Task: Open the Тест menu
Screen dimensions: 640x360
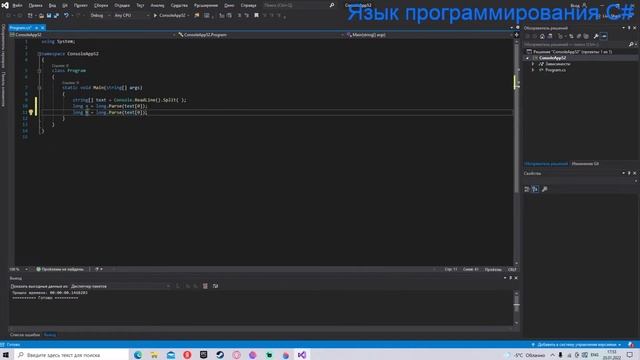Action: tap(140, 5)
